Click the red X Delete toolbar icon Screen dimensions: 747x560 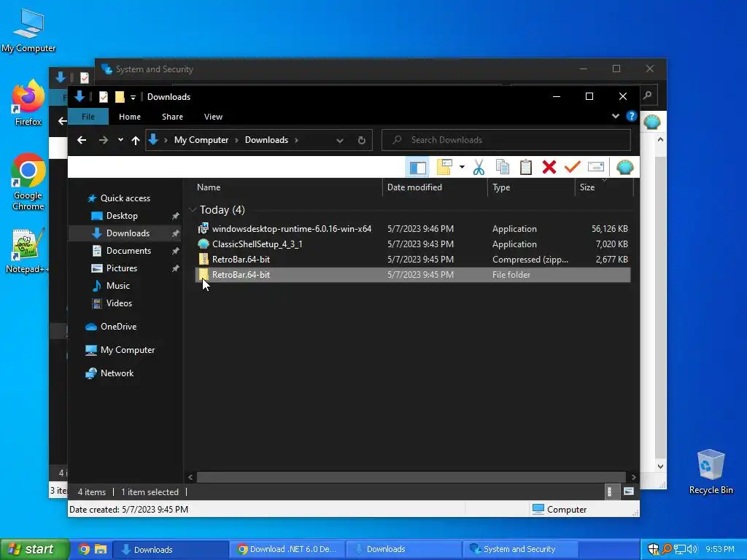click(x=549, y=168)
